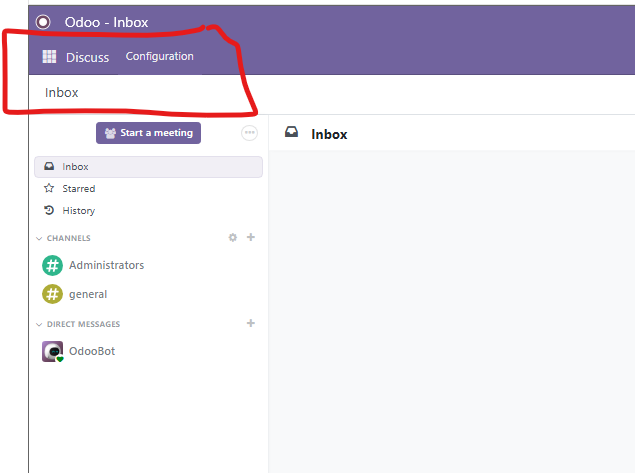Open the Administrators channel
Image resolution: width=635 pixels, height=473 pixels.
[x=106, y=265]
